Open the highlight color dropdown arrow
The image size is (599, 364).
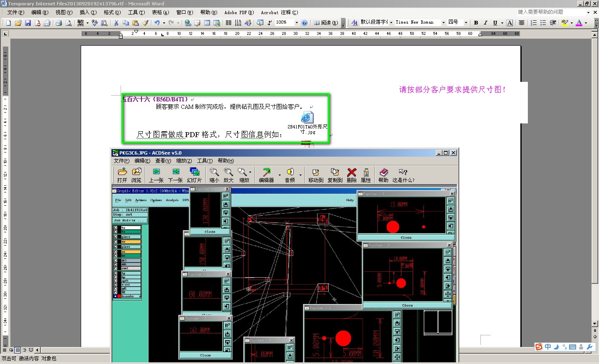click(572, 23)
